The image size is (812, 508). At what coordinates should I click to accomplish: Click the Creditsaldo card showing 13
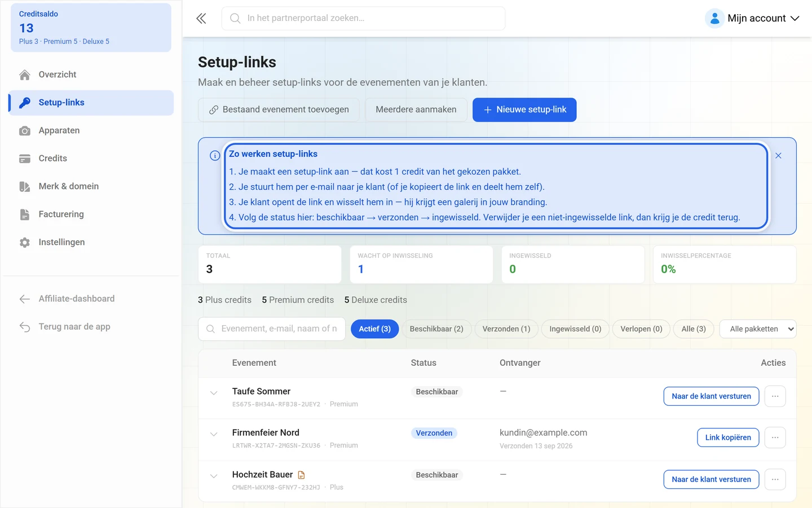91,28
